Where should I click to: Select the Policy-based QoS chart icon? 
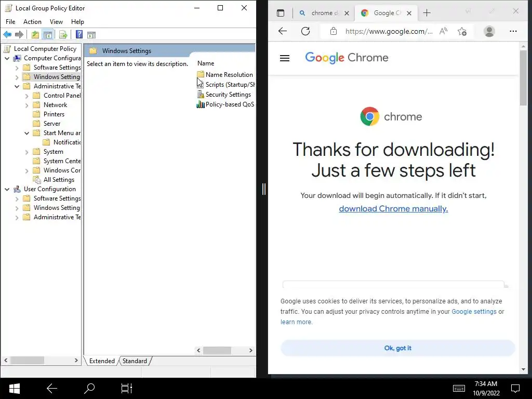click(x=200, y=104)
